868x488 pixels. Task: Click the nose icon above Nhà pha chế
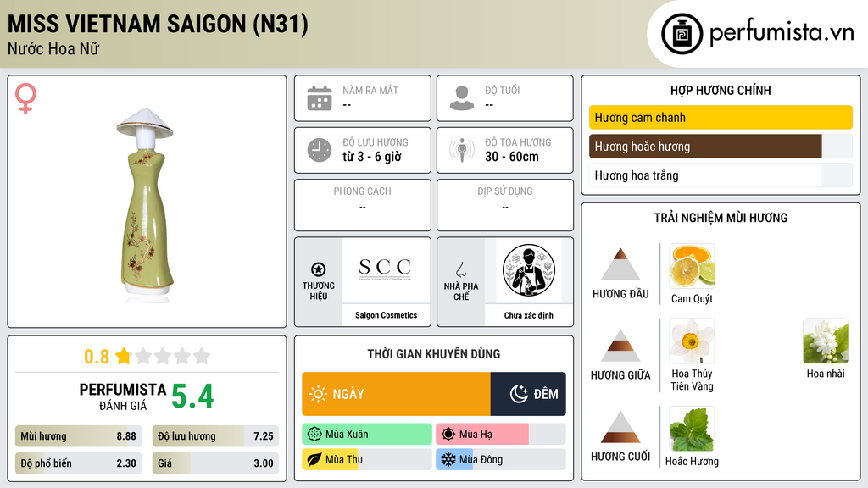pos(460,269)
